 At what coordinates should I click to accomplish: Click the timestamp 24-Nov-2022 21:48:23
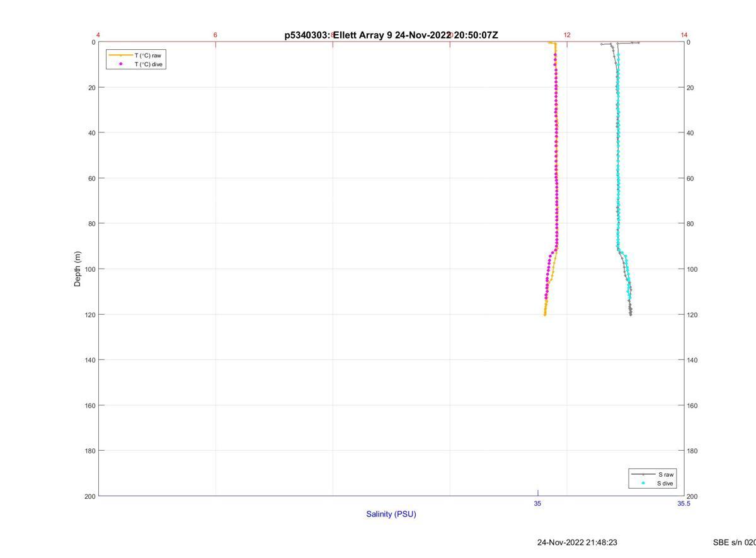tap(577, 542)
